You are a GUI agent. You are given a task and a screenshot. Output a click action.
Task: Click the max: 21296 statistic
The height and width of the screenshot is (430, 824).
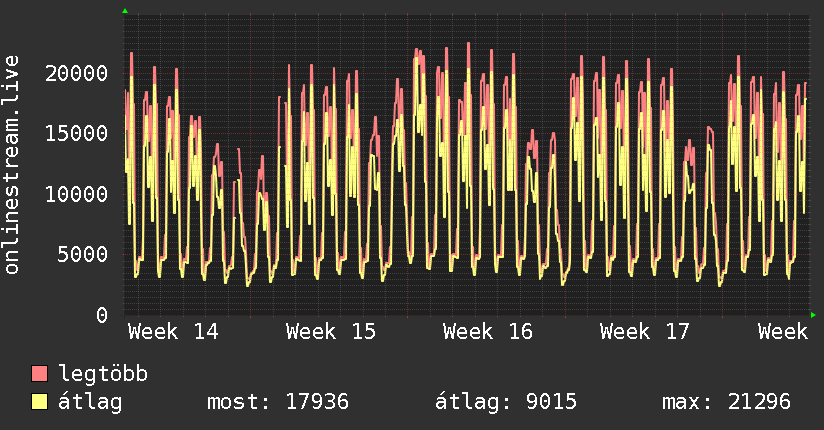726,402
